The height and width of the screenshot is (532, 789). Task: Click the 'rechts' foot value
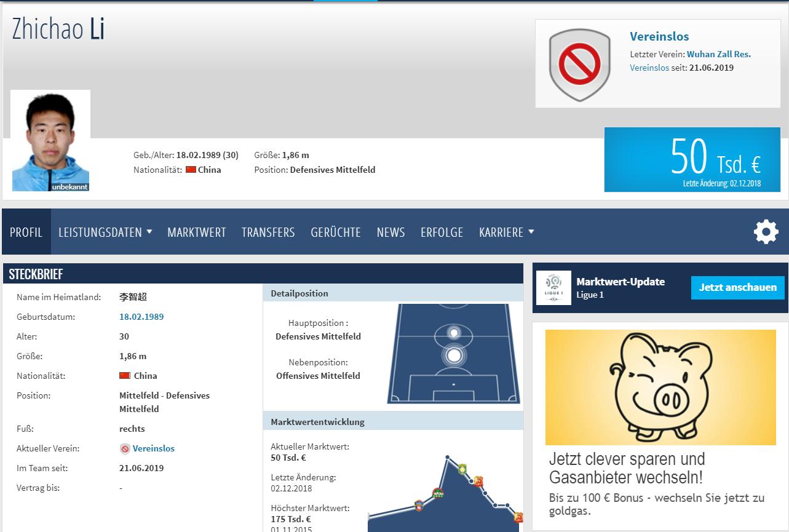pyautogui.click(x=132, y=429)
